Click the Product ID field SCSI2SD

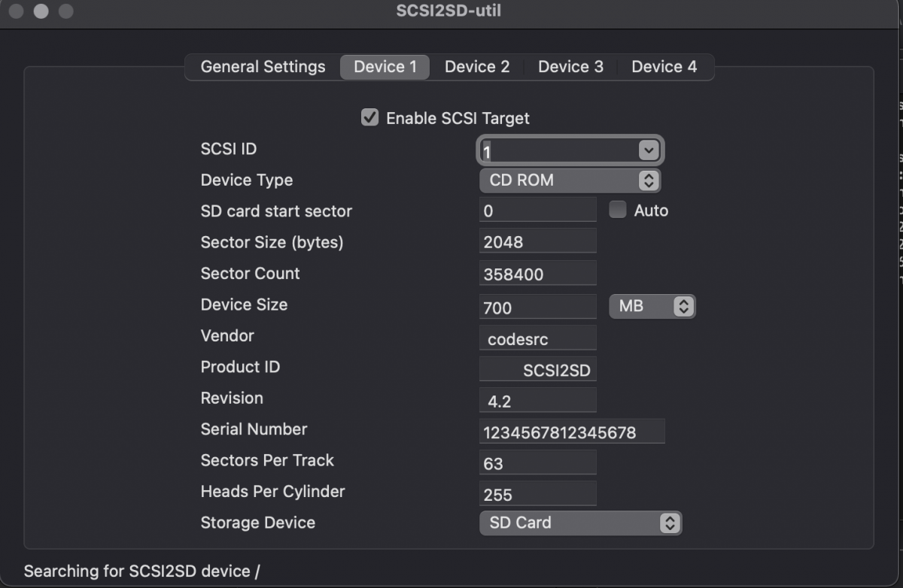538,369
